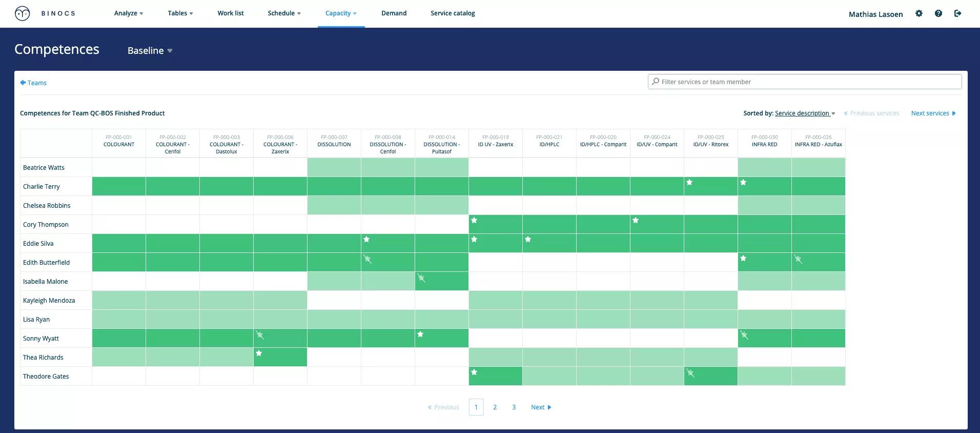The width and height of the screenshot is (980, 433).
Task: Click star in Charlie Terry ID/UV - Ritorex cell
Action: coord(689,182)
